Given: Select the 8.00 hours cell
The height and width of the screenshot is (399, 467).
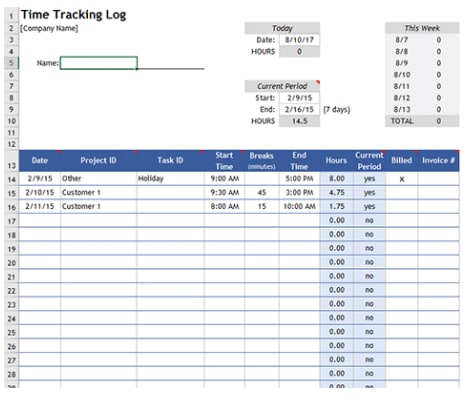Looking at the screenshot, I should (336, 179).
